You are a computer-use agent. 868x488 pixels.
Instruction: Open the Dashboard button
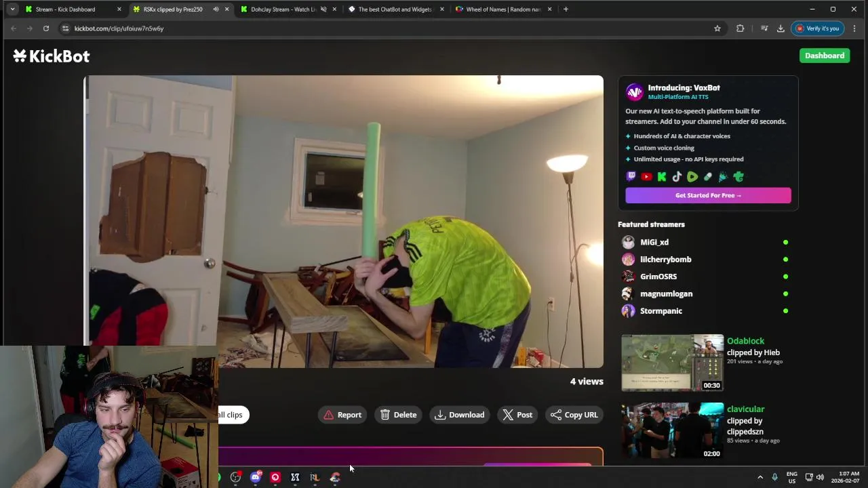coord(825,56)
